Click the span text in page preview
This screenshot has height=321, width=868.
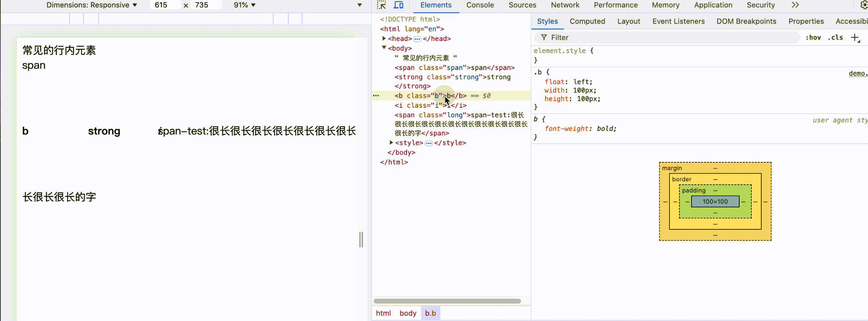34,66
